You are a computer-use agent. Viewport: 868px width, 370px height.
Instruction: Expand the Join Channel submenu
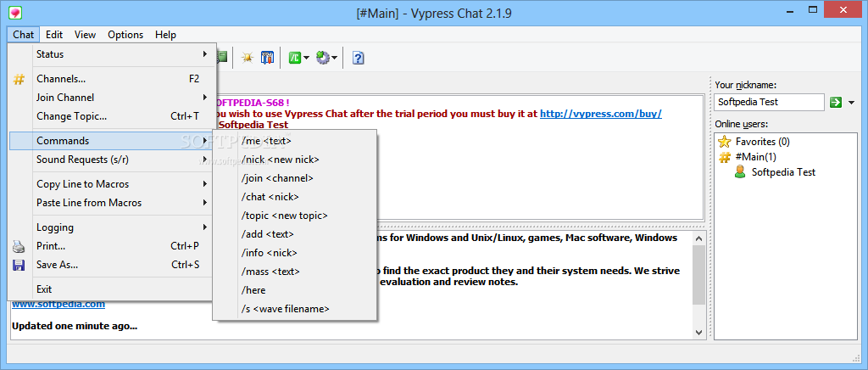(x=111, y=98)
